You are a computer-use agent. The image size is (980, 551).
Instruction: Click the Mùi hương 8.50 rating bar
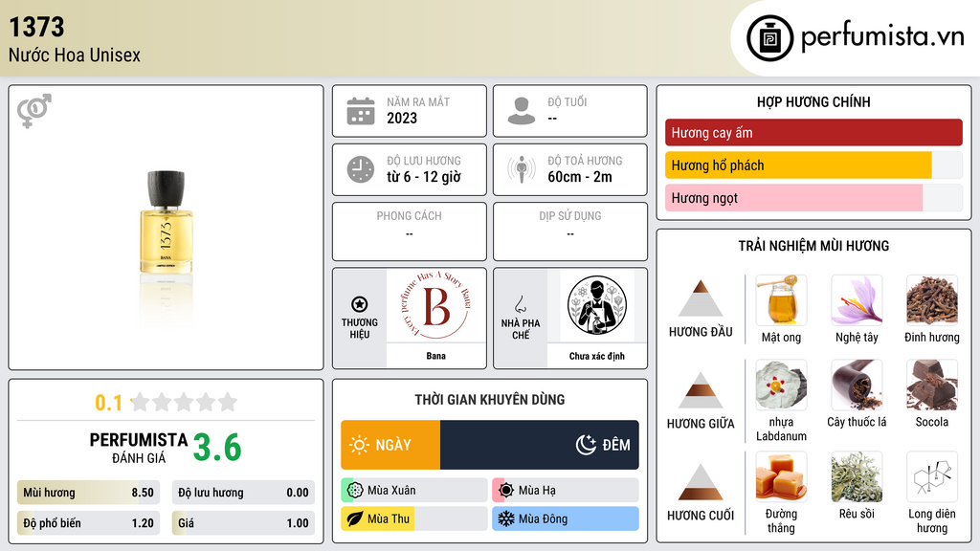tap(88, 493)
